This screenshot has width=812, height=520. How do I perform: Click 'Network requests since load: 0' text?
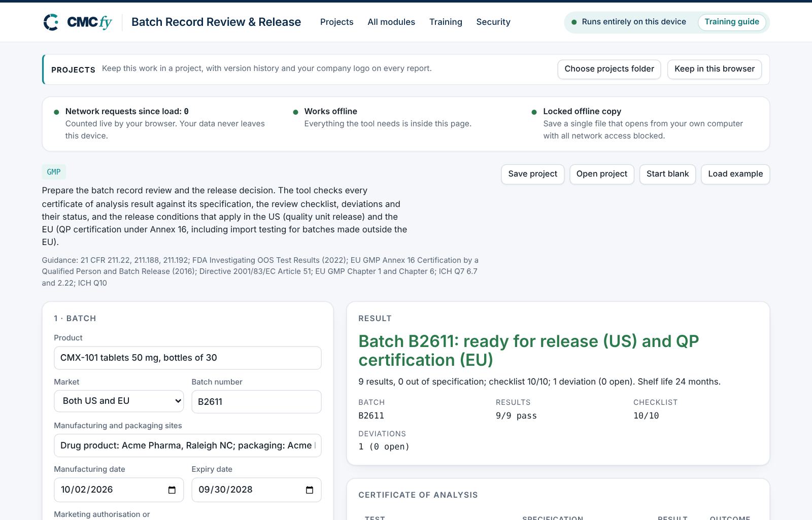pos(127,111)
